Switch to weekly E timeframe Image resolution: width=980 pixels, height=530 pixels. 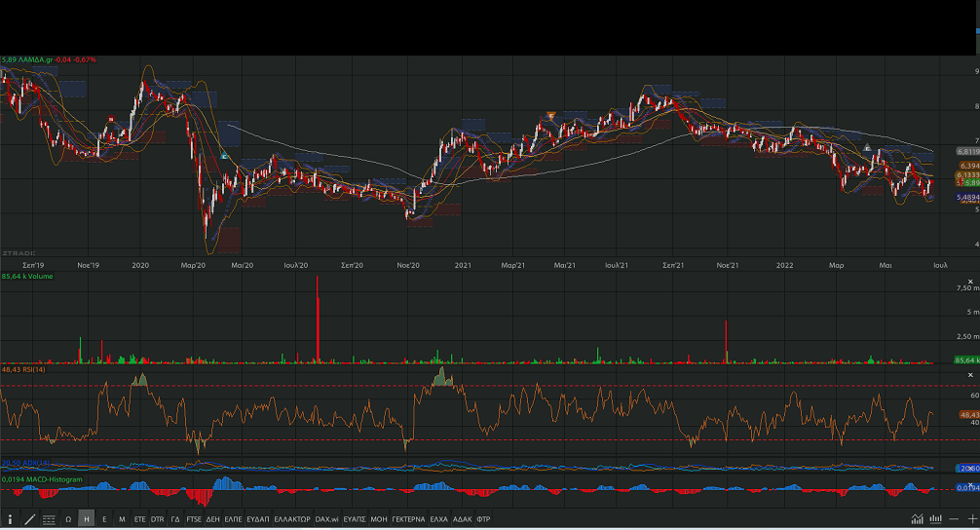pyautogui.click(x=104, y=519)
